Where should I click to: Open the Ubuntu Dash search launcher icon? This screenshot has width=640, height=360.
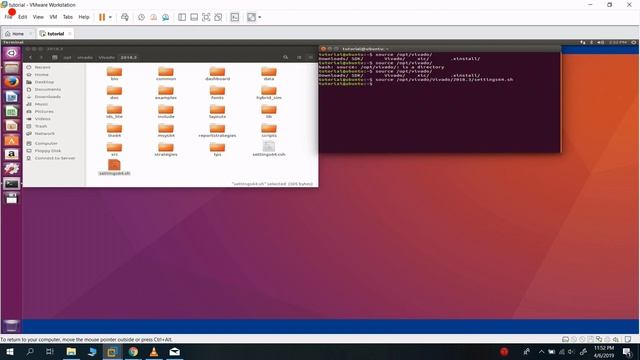[x=11, y=53]
